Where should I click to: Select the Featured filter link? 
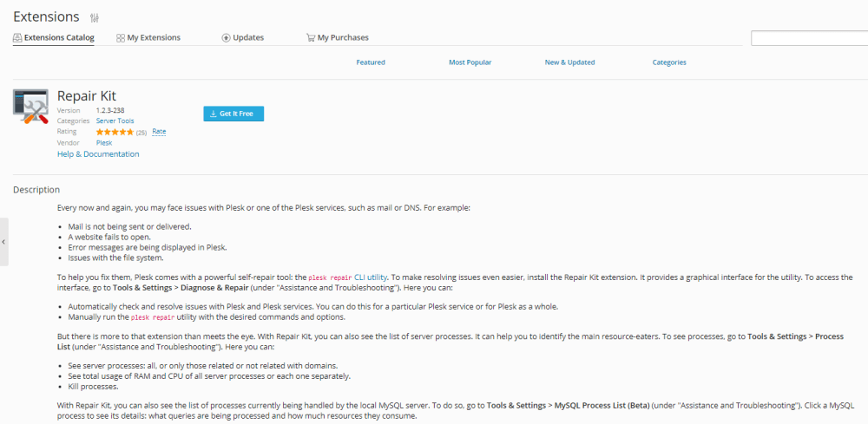point(371,62)
